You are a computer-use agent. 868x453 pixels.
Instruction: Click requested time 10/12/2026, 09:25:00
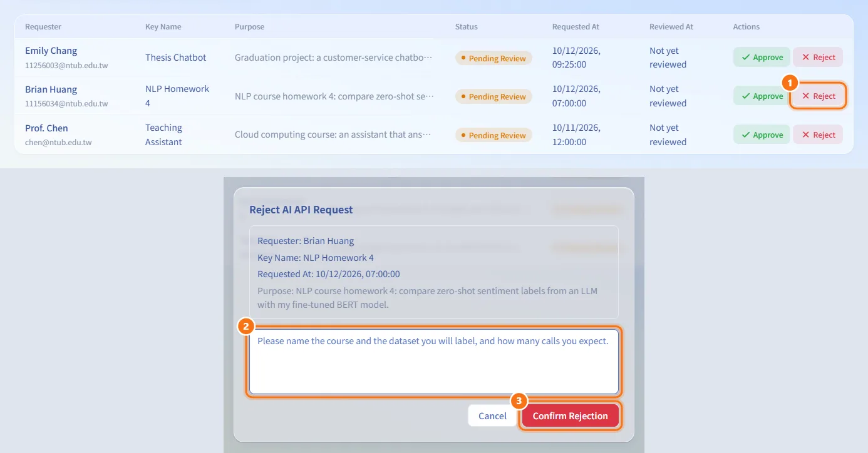pos(576,58)
